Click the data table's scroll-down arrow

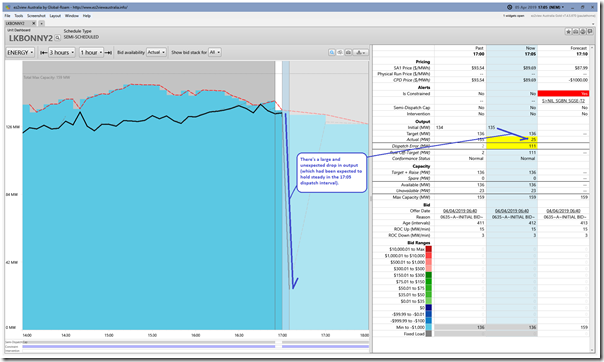tap(592, 350)
